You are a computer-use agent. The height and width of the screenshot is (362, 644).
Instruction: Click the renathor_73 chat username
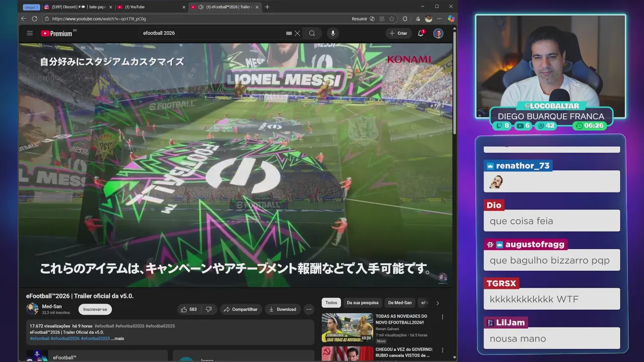pyautogui.click(x=523, y=166)
